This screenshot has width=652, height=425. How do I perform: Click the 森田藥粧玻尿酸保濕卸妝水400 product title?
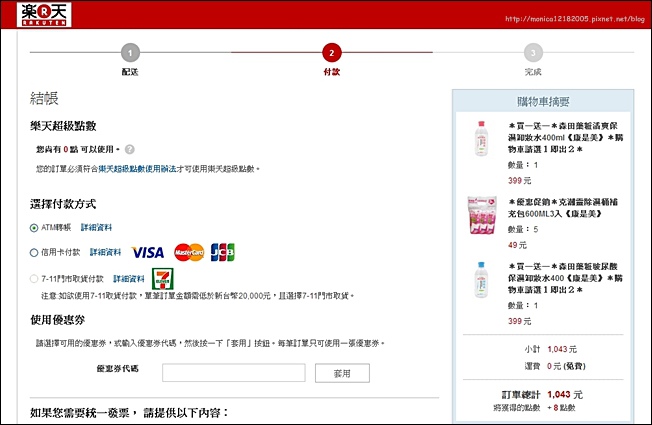pyautogui.click(x=566, y=278)
